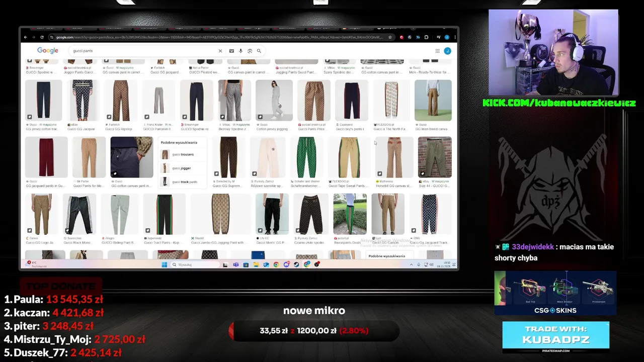Search by image with Google Lens icon
The width and height of the screenshot is (644, 362).
(x=250, y=51)
